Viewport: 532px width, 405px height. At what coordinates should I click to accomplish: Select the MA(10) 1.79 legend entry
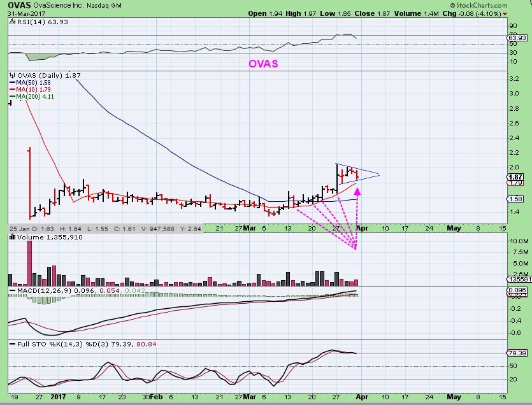click(x=33, y=90)
